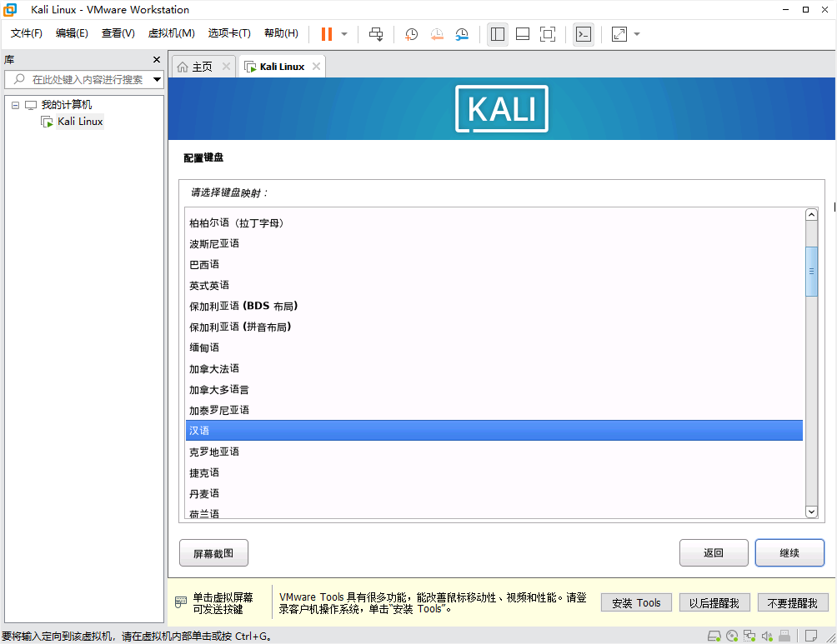Click the 屏幕截图 button
837x644 pixels.
pyautogui.click(x=213, y=552)
